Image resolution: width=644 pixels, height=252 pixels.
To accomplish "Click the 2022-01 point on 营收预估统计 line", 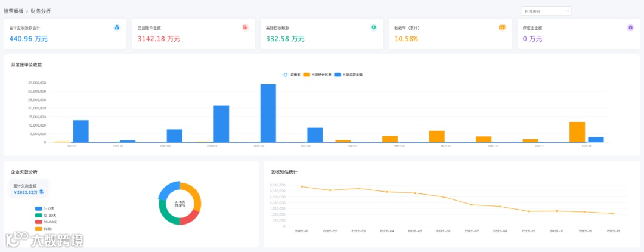I will pos(302,187).
